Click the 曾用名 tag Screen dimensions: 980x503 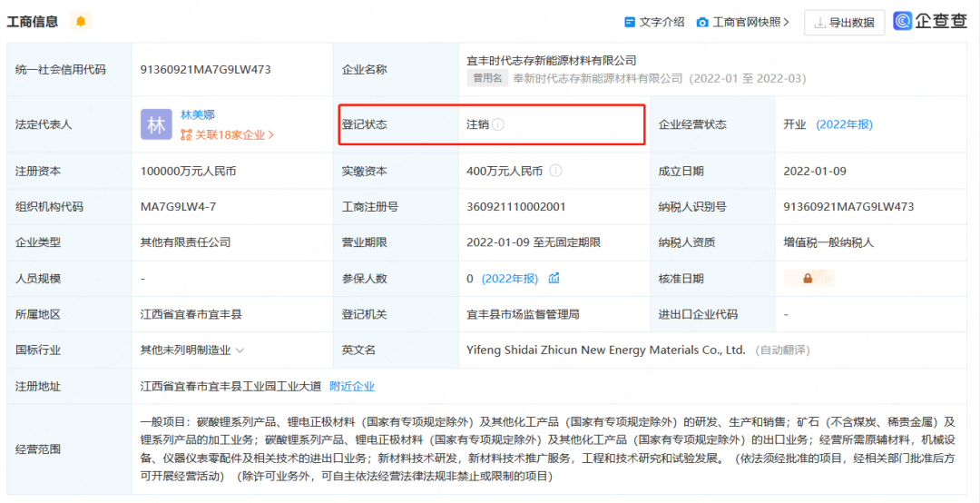click(487, 79)
